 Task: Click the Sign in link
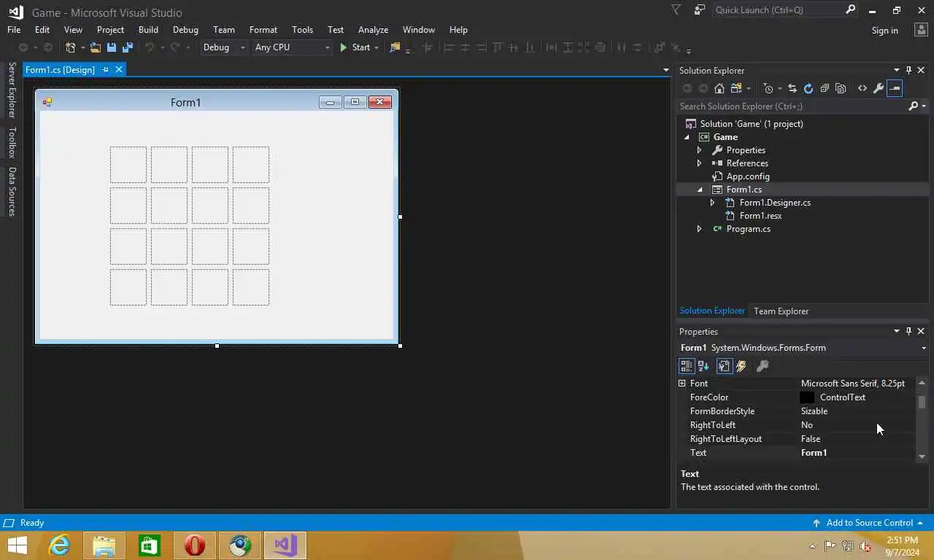pos(884,30)
